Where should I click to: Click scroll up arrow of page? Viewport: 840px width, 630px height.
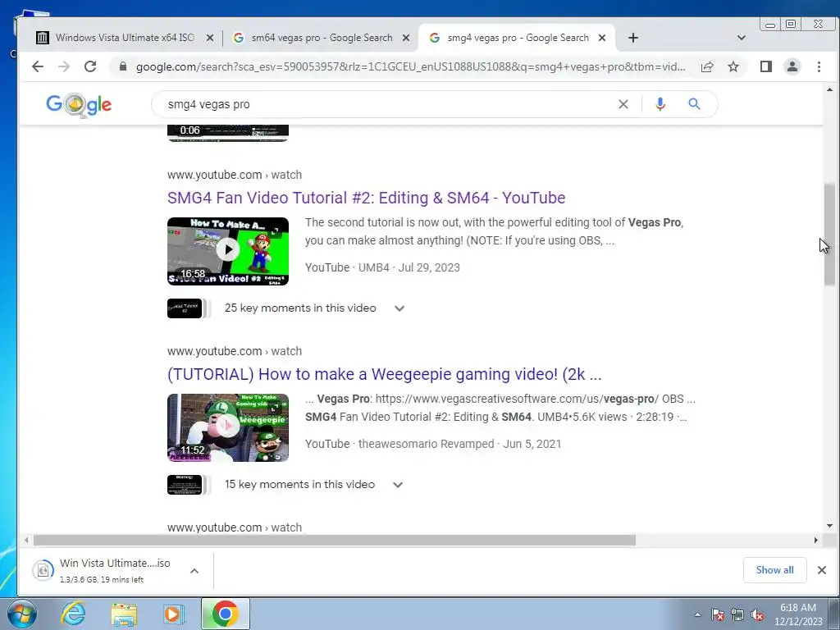pyautogui.click(x=829, y=89)
